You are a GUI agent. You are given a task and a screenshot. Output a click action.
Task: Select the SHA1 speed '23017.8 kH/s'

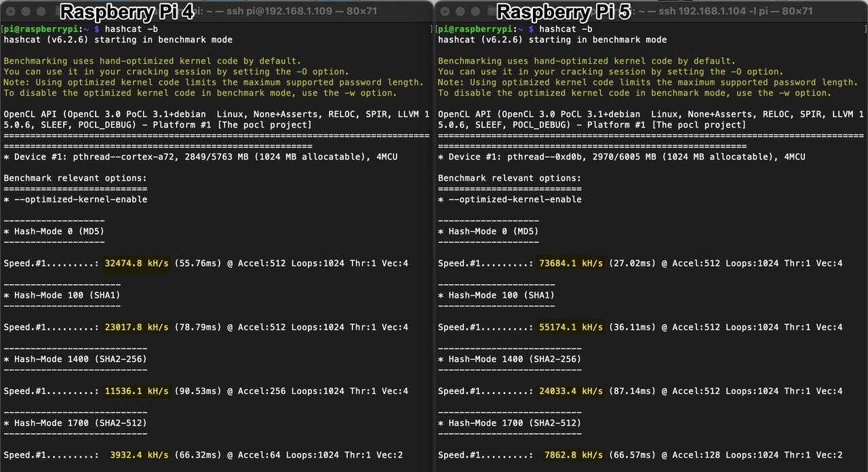pyautogui.click(x=136, y=327)
